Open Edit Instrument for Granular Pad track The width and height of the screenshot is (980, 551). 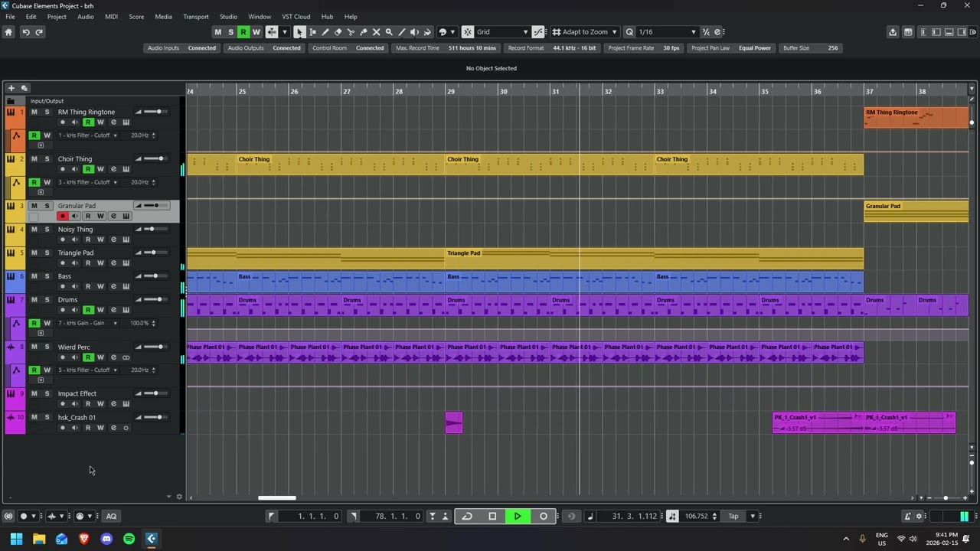pos(126,216)
